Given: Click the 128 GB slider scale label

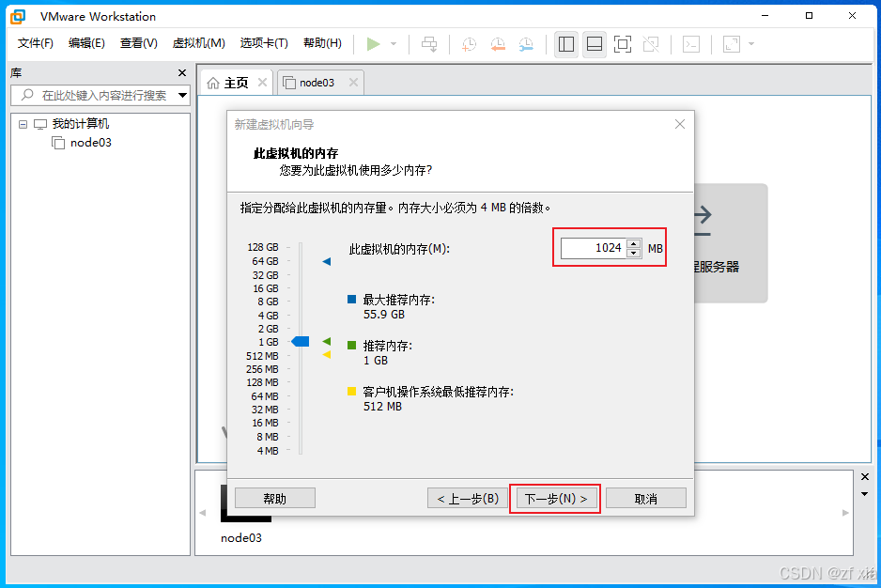Looking at the screenshot, I should click(x=263, y=247).
